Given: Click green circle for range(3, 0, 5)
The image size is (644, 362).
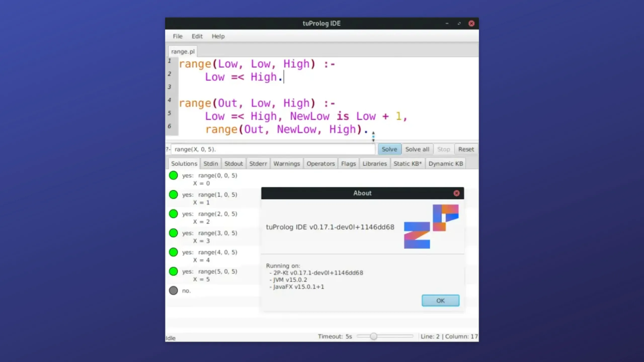Looking at the screenshot, I should tap(173, 233).
